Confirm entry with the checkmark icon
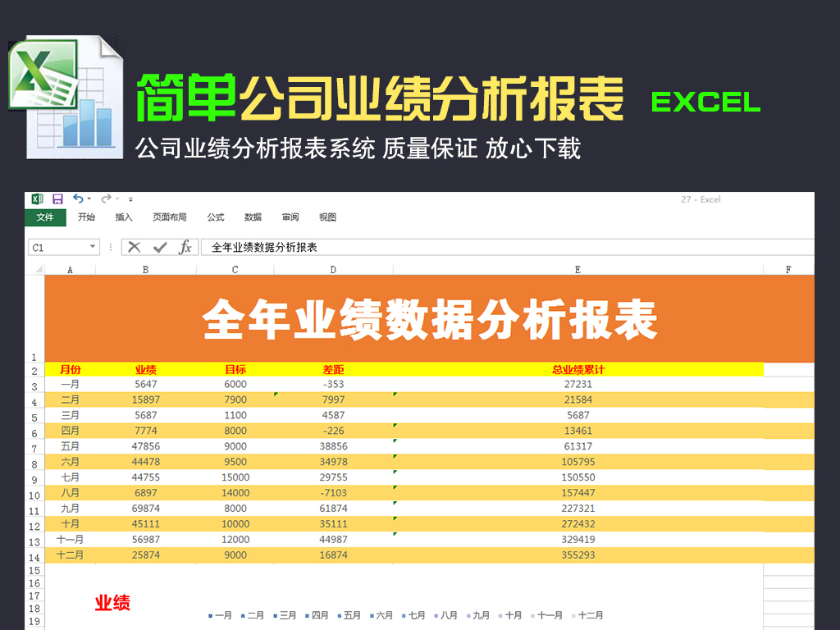 [x=160, y=247]
